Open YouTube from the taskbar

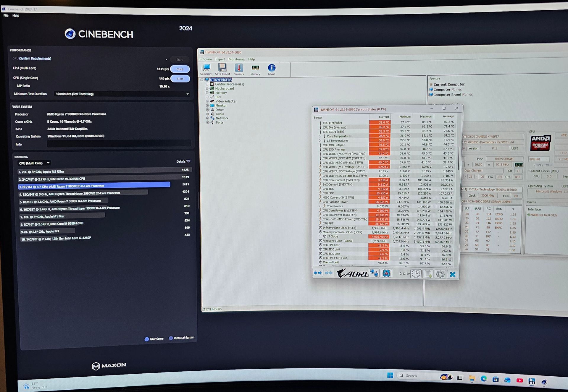click(519, 380)
